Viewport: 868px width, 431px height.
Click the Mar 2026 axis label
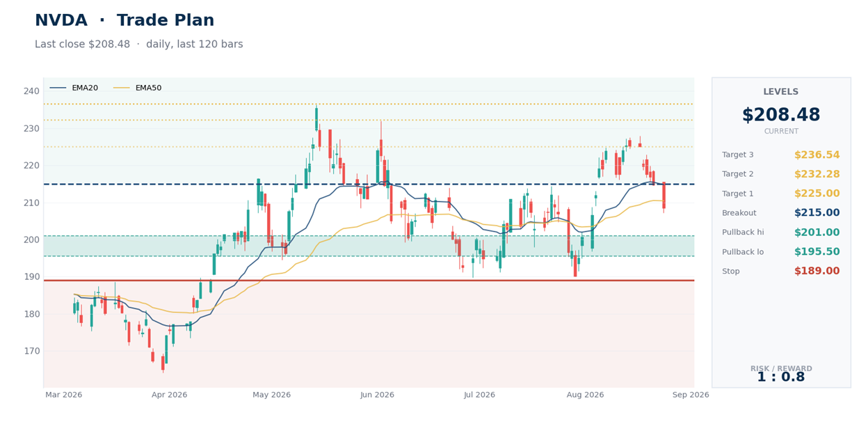coord(64,395)
